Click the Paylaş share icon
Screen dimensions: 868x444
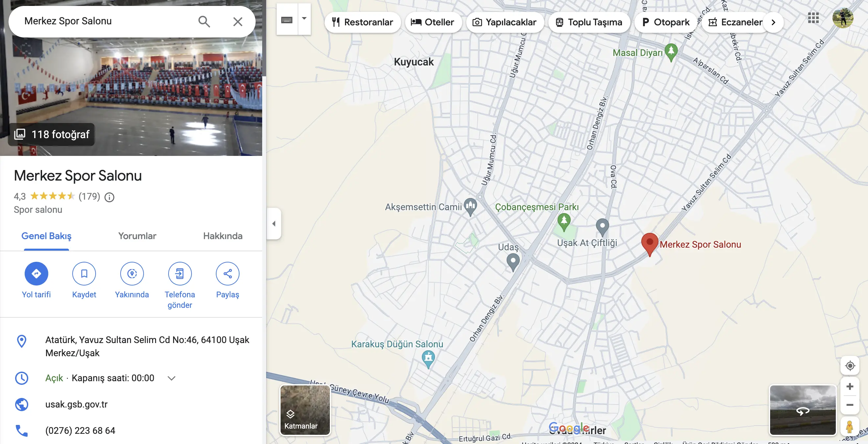(228, 274)
